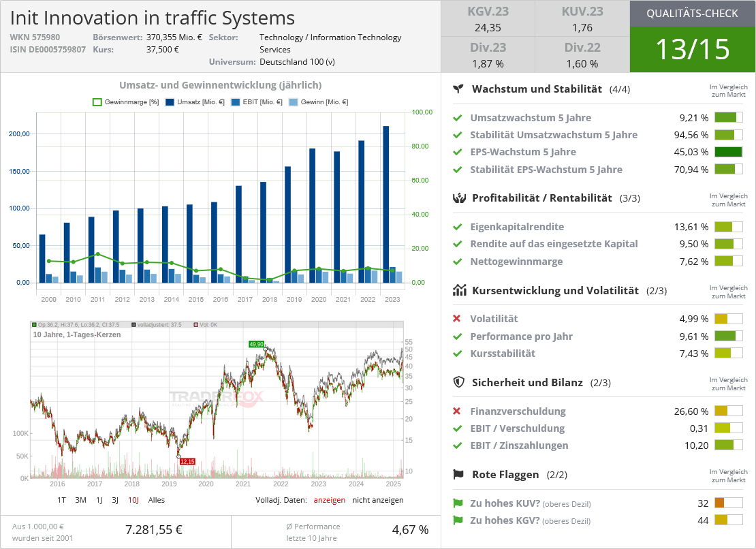Click the Div.23 value 1,87 %

pyautogui.click(x=488, y=64)
